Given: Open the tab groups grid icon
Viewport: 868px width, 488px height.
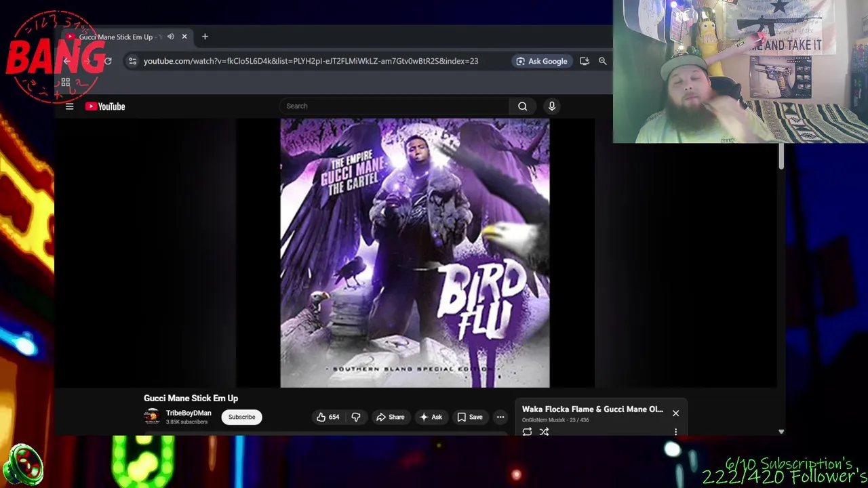Looking at the screenshot, I should 66,83.
